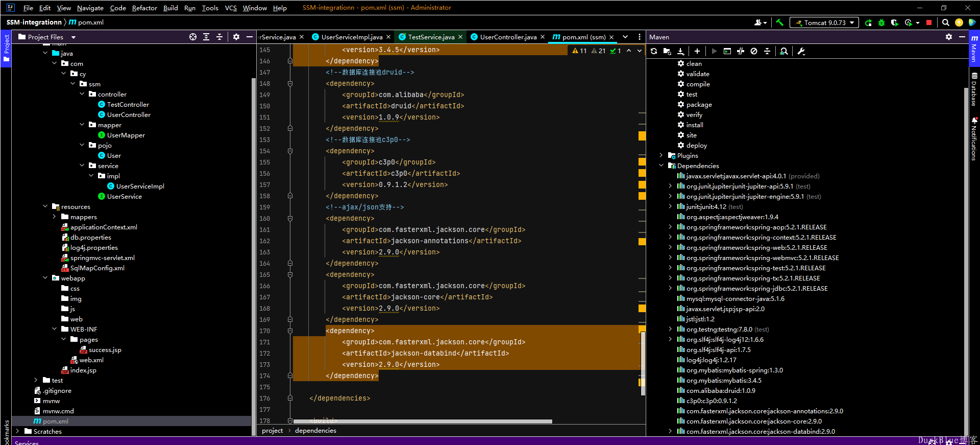This screenshot has height=445, width=980.
Task: Click Expand All in Project panel
Action: [206, 37]
